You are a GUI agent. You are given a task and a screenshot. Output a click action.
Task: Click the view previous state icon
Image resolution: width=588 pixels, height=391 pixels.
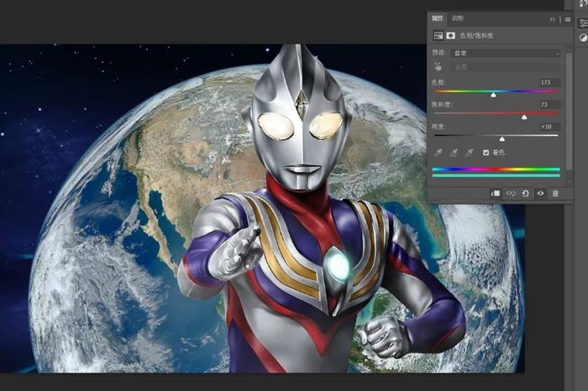(x=511, y=193)
